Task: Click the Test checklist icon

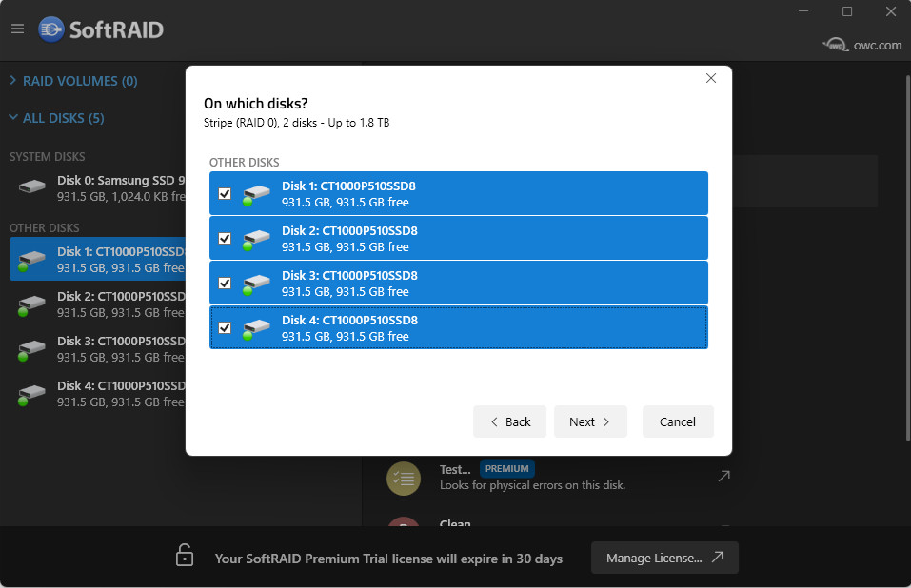Action: (404, 479)
